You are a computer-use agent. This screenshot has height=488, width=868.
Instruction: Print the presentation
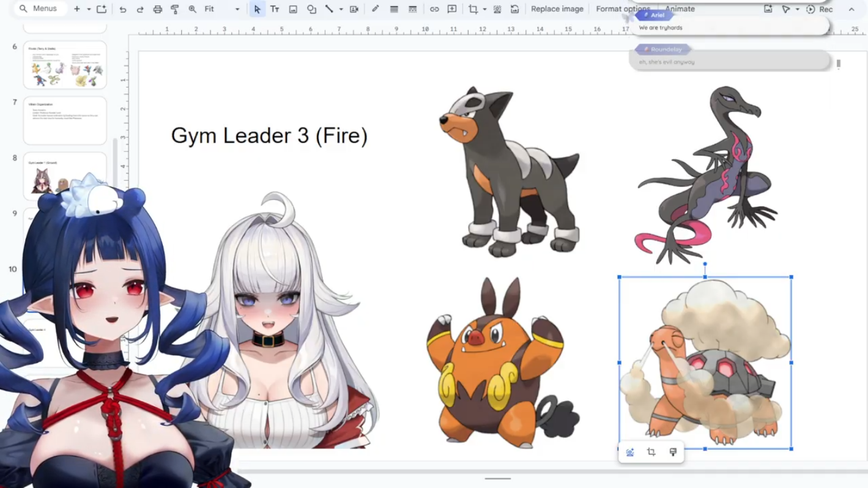click(158, 9)
